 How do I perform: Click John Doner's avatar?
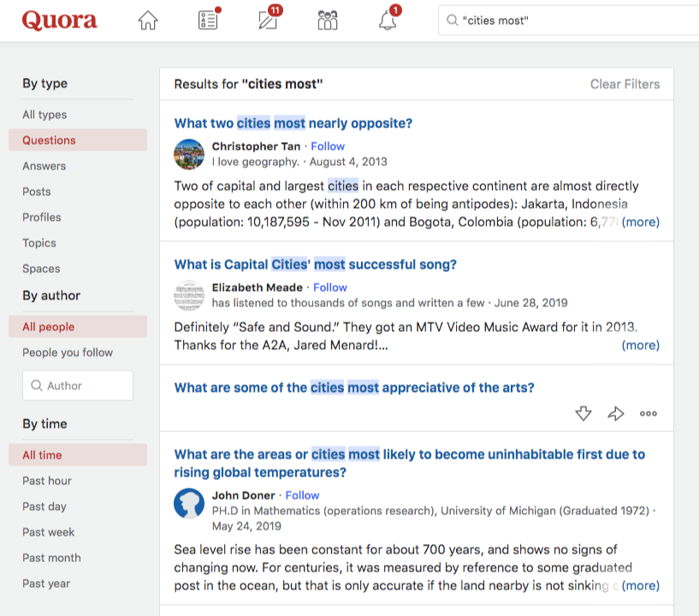pyautogui.click(x=189, y=503)
